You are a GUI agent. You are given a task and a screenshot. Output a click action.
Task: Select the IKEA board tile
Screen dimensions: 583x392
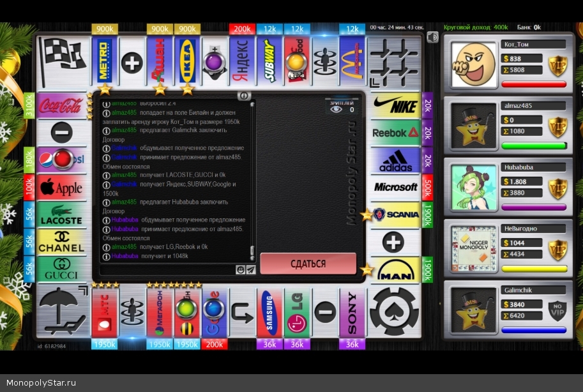tap(187, 61)
